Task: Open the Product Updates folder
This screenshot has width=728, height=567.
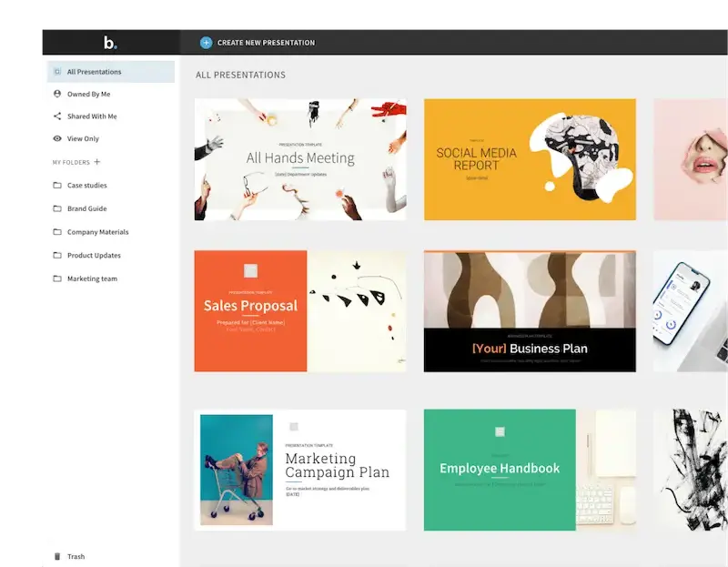Action: 94,256
